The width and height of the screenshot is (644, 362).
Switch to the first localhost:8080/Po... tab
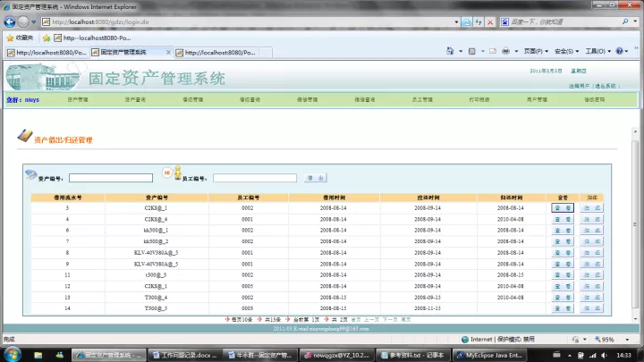(47, 53)
